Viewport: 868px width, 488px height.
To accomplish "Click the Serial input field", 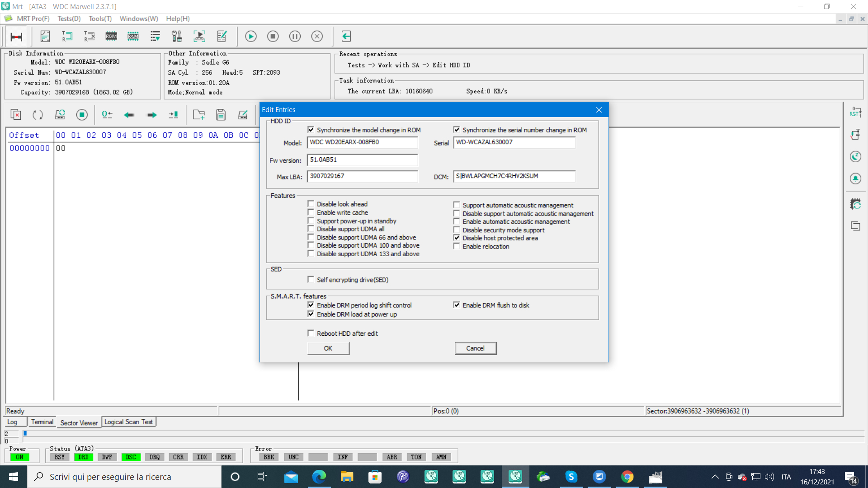I will coord(514,142).
